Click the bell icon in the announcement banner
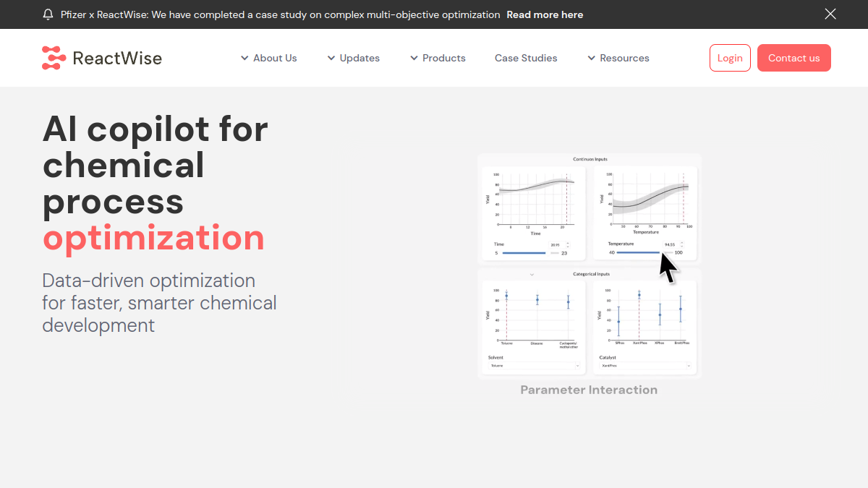Screen dimensions: 868x488 click(48, 14)
